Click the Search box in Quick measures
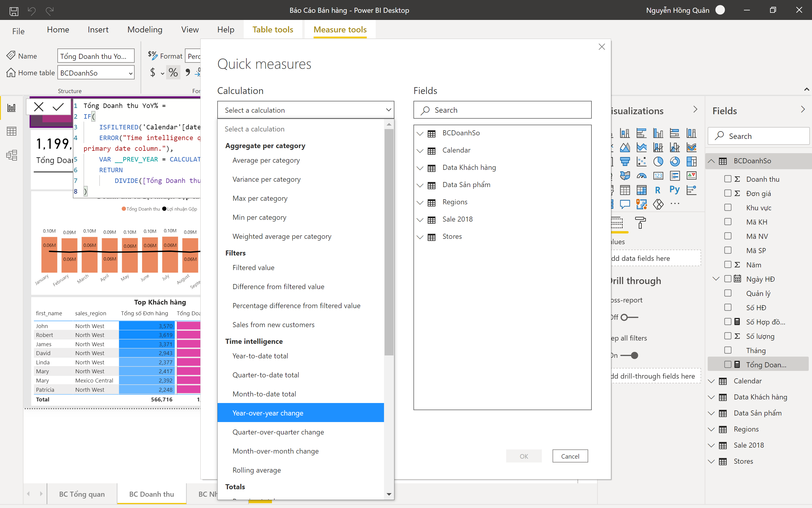The image size is (812, 508). pyautogui.click(x=502, y=110)
